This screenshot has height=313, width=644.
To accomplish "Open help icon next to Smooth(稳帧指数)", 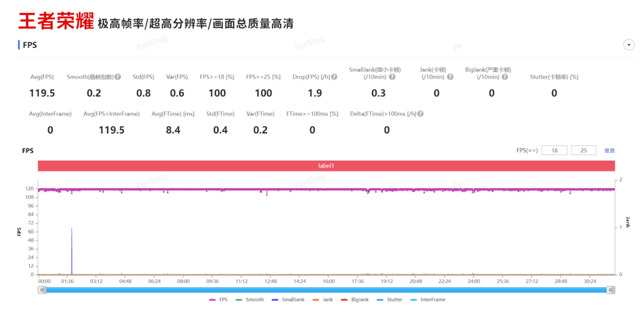I will [x=118, y=77].
